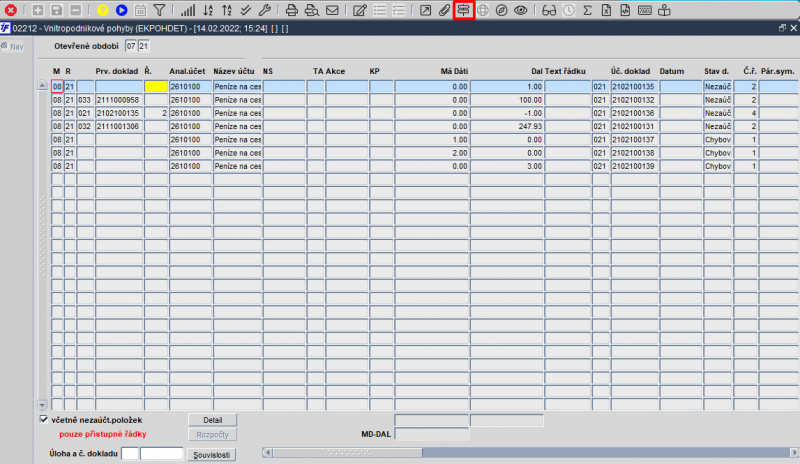Open the calendar toolbar icon
The image size is (800, 464).
(140, 10)
